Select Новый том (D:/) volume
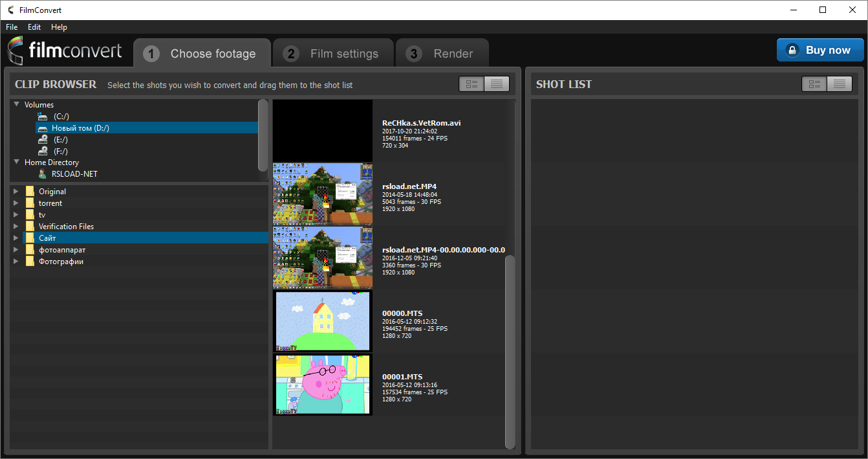 tap(147, 128)
